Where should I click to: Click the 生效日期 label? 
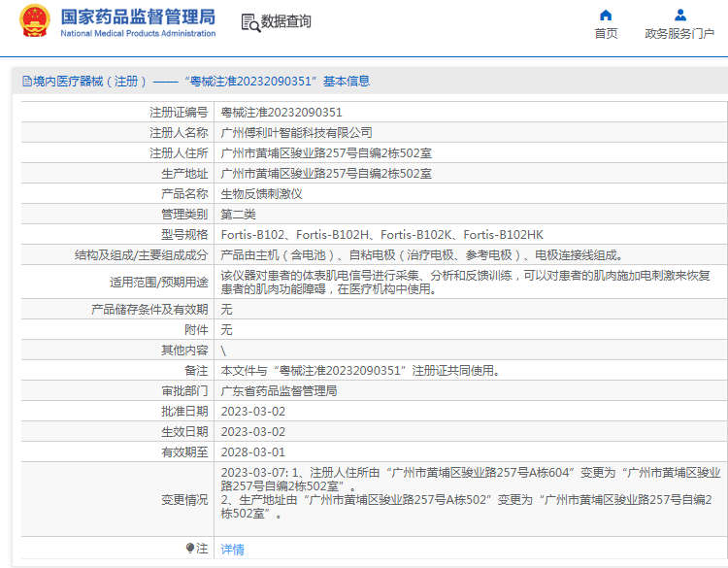coord(184,432)
